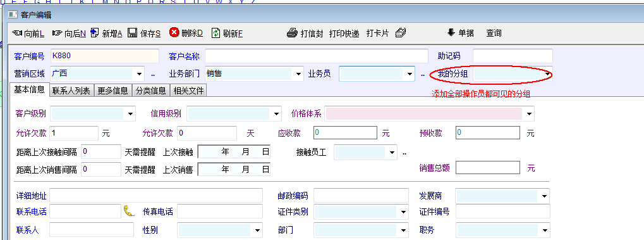The width and height of the screenshot is (644, 240).
Task: Click the 向前L previous record icon
Action: [17, 33]
